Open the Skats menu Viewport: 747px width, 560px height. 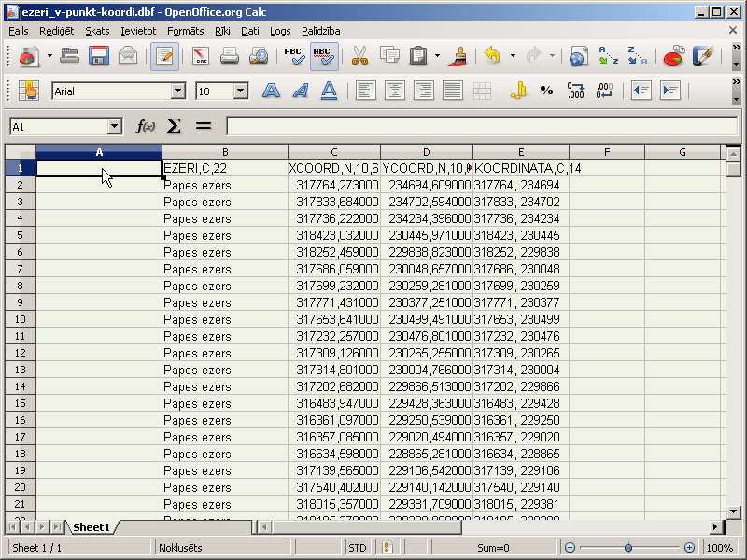(x=97, y=31)
